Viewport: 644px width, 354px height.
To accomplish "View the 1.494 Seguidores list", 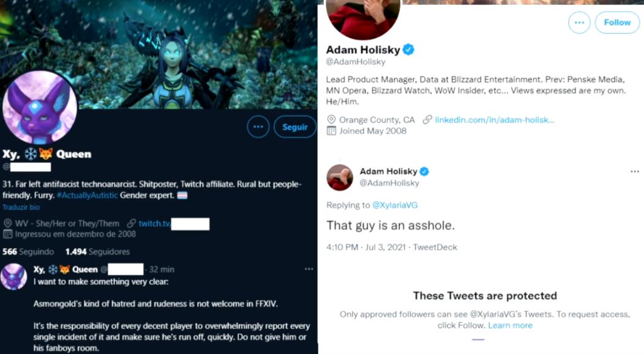I will pyautogui.click(x=97, y=252).
